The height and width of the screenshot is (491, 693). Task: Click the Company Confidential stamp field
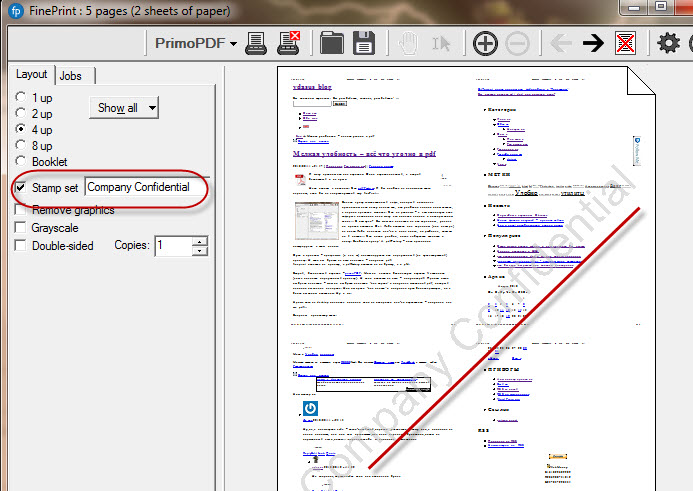click(x=144, y=188)
